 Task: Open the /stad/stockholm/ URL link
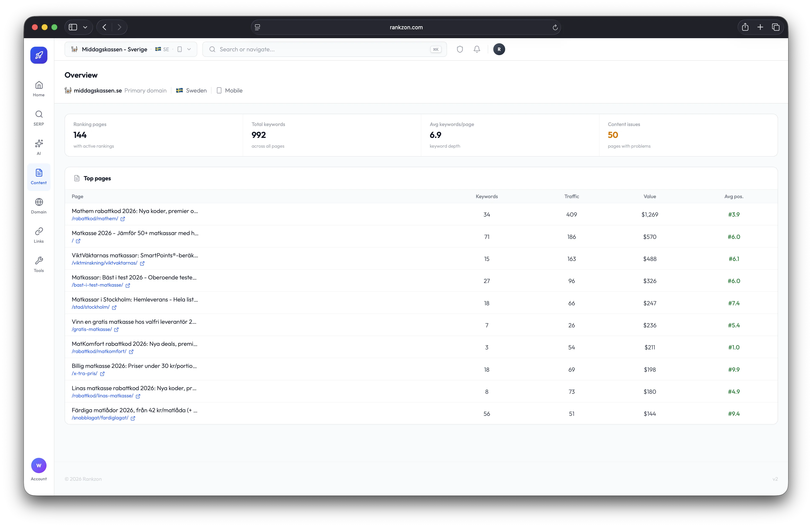90,307
